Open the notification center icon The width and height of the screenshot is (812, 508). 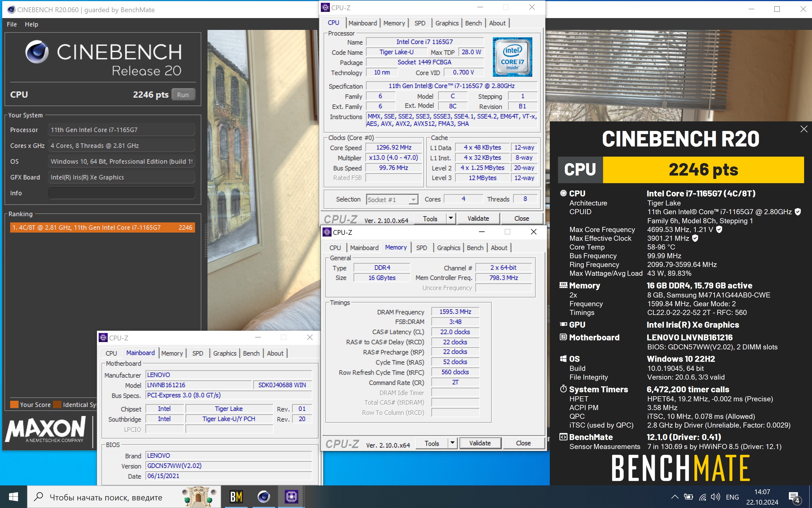coord(795,497)
